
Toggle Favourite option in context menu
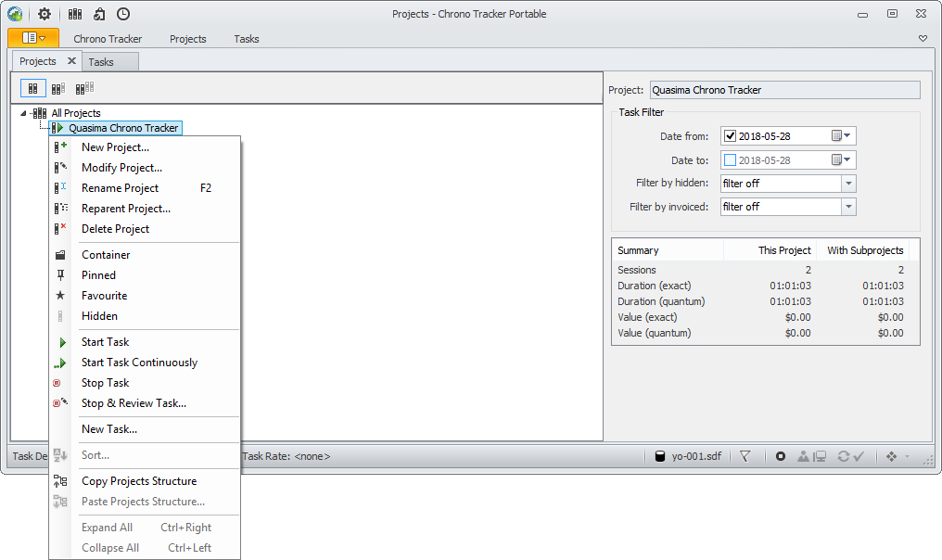click(145, 296)
